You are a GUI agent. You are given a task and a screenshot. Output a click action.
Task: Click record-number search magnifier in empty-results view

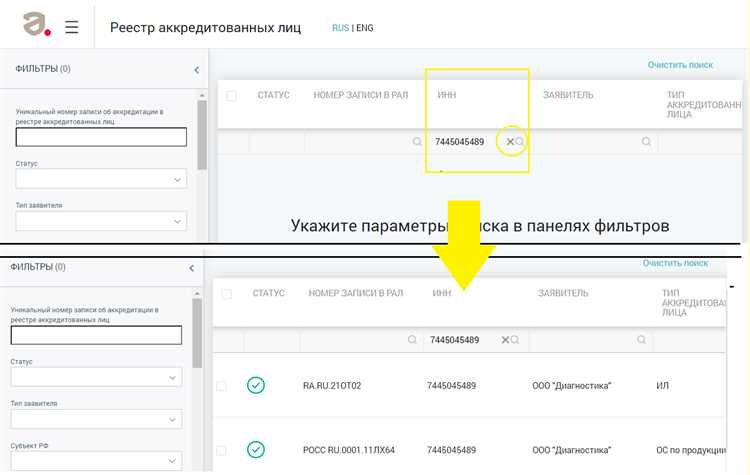(417, 142)
